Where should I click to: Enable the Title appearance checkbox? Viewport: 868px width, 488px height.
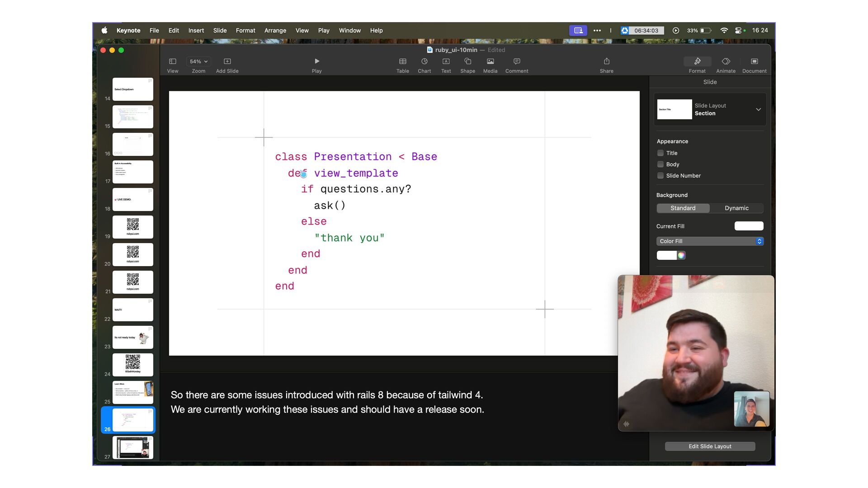click(x=660, y=153)
